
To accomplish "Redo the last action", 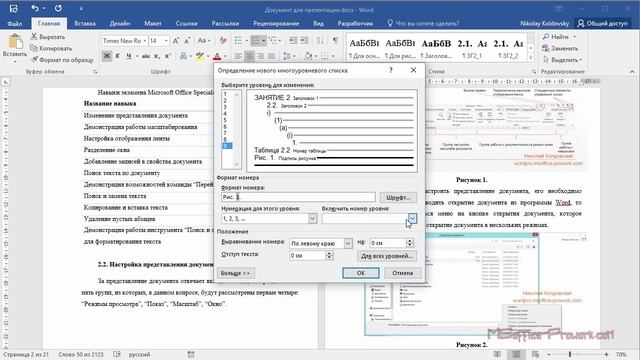I will (58, 8).
